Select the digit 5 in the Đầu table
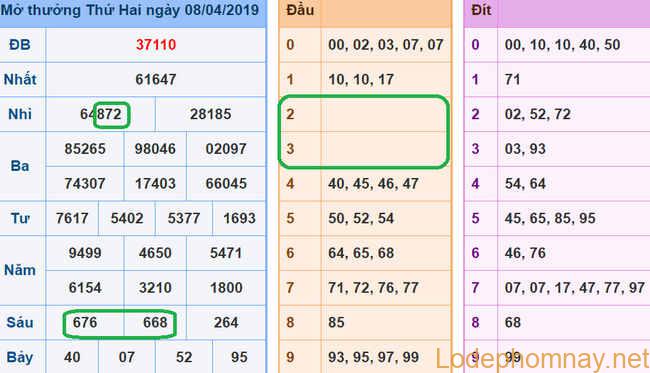 pos(290,218)
